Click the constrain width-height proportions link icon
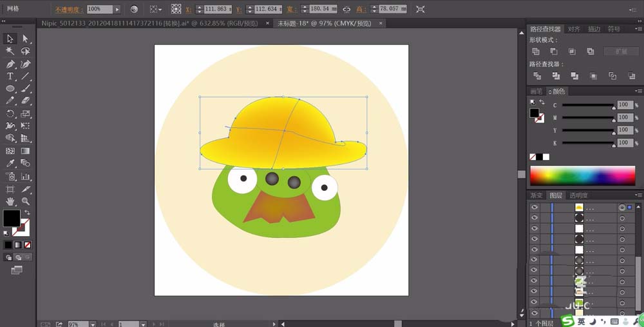The width and height of the screenshot is (644, 327). pos(346,10)
